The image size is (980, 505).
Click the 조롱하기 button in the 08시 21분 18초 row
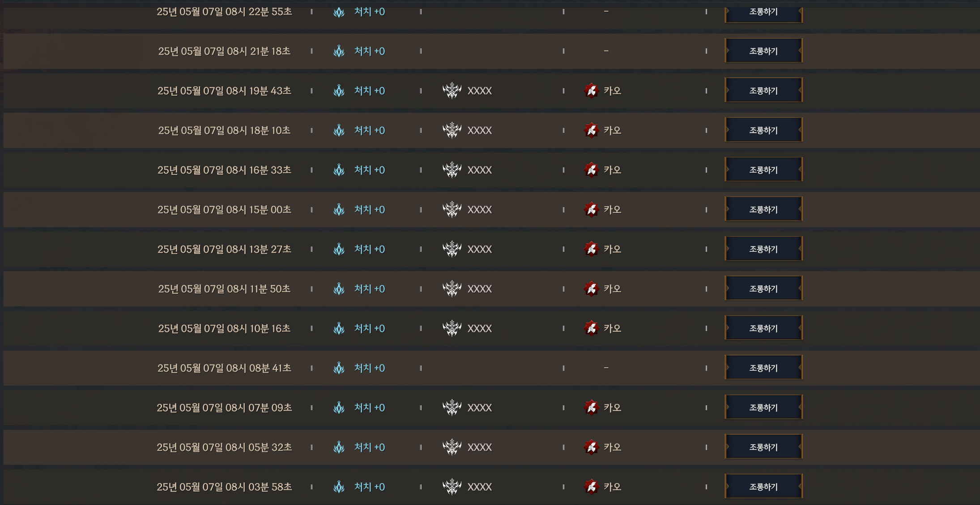click(763, 51)
